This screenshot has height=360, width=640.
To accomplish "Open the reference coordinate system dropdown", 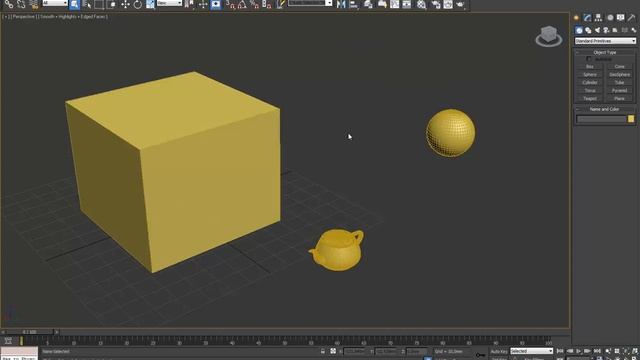I will point(169,3).
